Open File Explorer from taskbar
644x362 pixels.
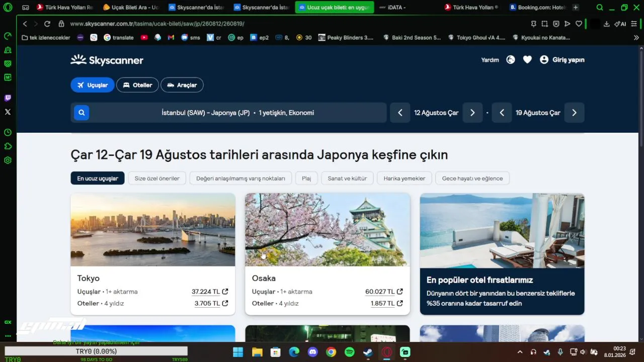pyautogui.click(x=257, y=352)
